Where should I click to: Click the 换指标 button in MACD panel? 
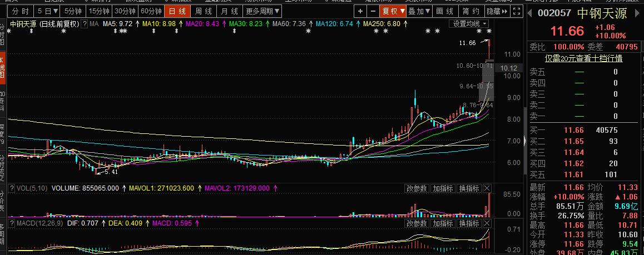click(x=468, y=223)
